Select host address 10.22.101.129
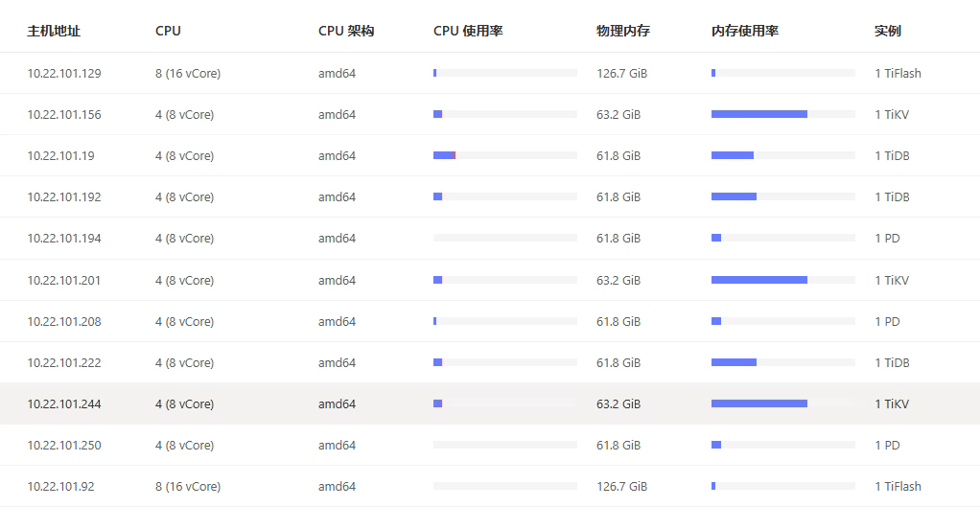The image size is (980, 530). coord(64,73)
